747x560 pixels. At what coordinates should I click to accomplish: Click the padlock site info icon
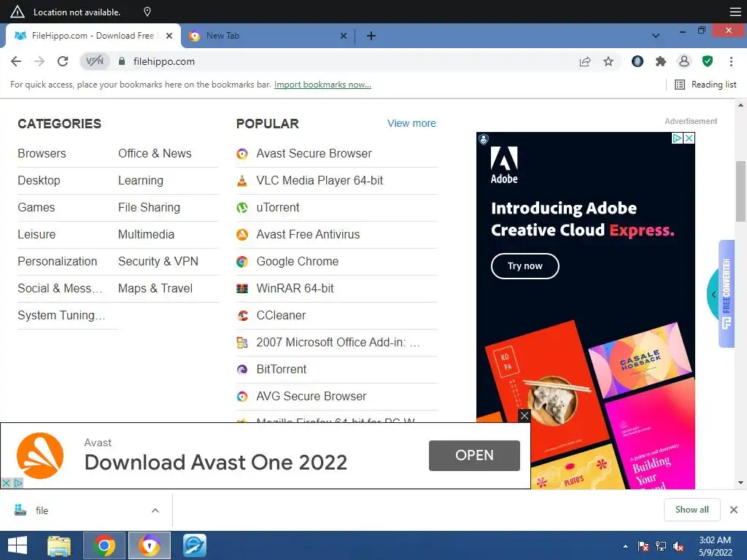pos(122,61)
